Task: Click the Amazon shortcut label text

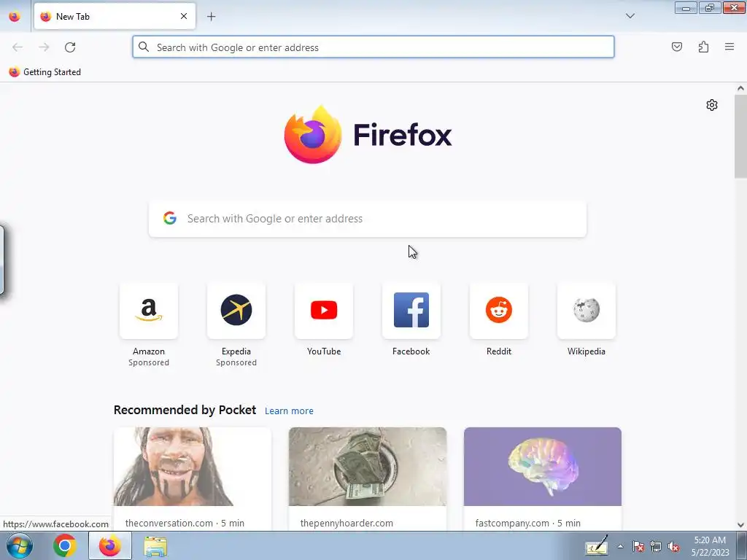Action: coord(149,351)
